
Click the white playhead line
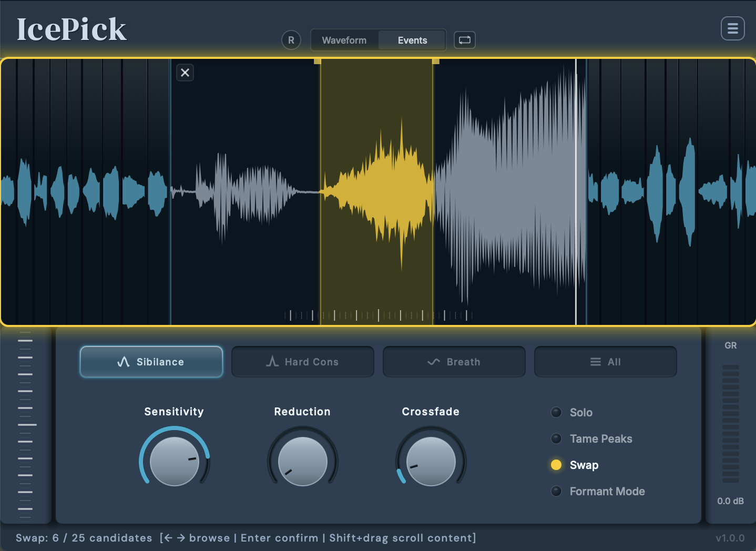click(576, 192)
